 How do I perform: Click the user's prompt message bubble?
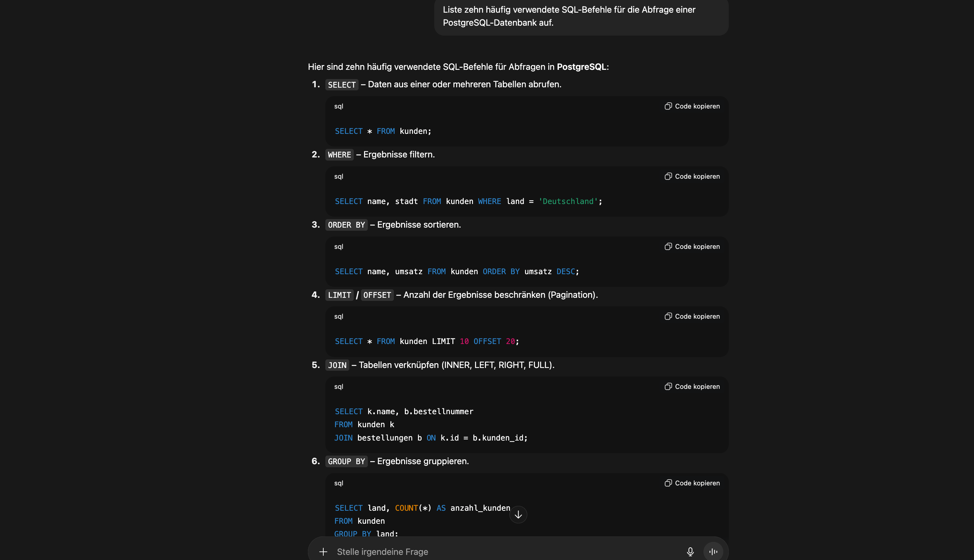coord(581,16)
